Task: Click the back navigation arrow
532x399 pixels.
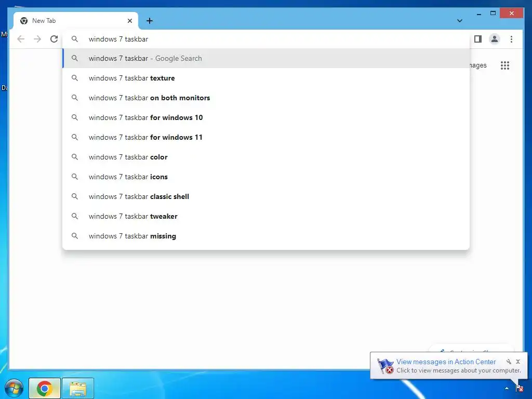Action: pos(21,39)
